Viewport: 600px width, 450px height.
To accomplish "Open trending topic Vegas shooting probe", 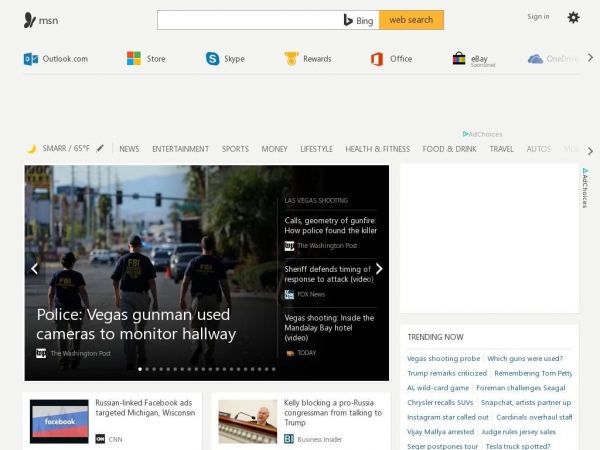I will pos(443,359).
